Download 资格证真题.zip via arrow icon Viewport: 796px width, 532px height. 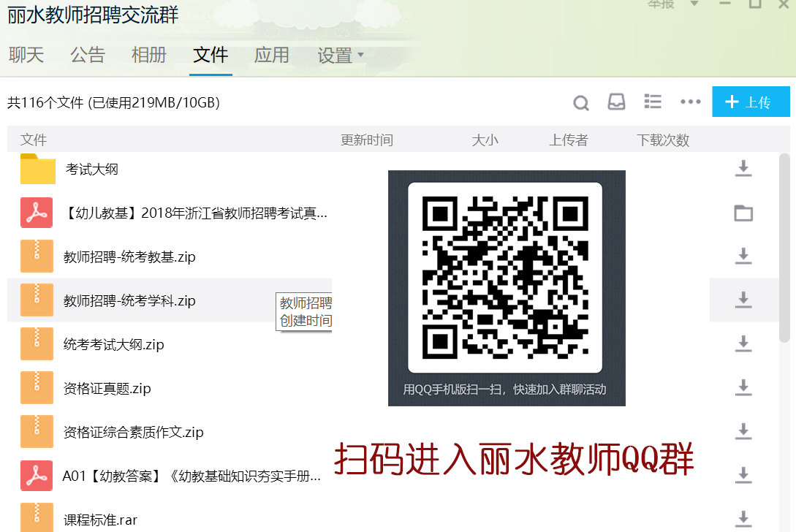pyautogui.click(x=743, y=387)
